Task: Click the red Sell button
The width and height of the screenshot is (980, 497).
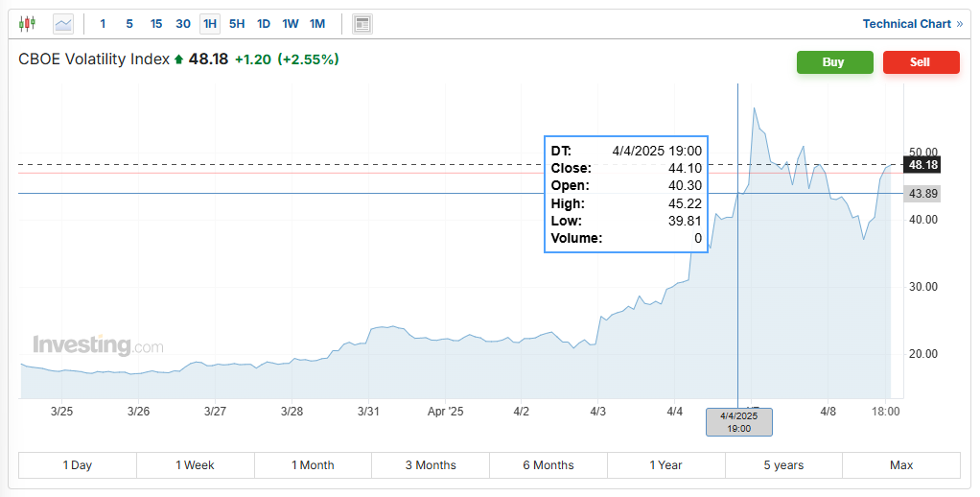Action: point(921,62)
